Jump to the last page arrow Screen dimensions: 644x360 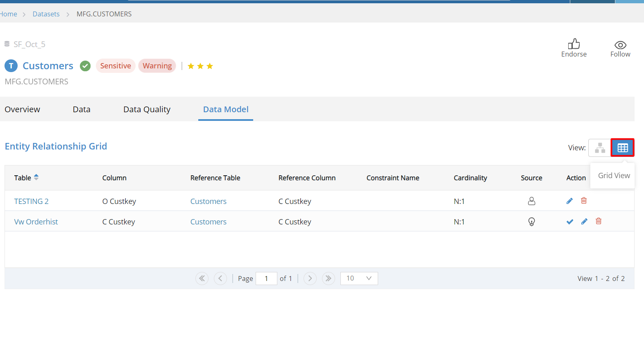point(328,278)
